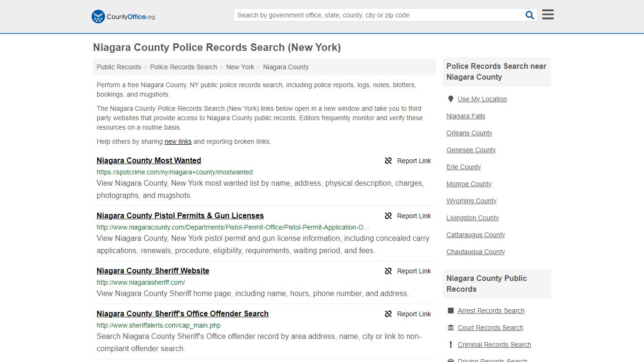This screenshot has height=362, width=644.
Task: Go to Police Records Search breadcrumb
Action: click(183, 67)
